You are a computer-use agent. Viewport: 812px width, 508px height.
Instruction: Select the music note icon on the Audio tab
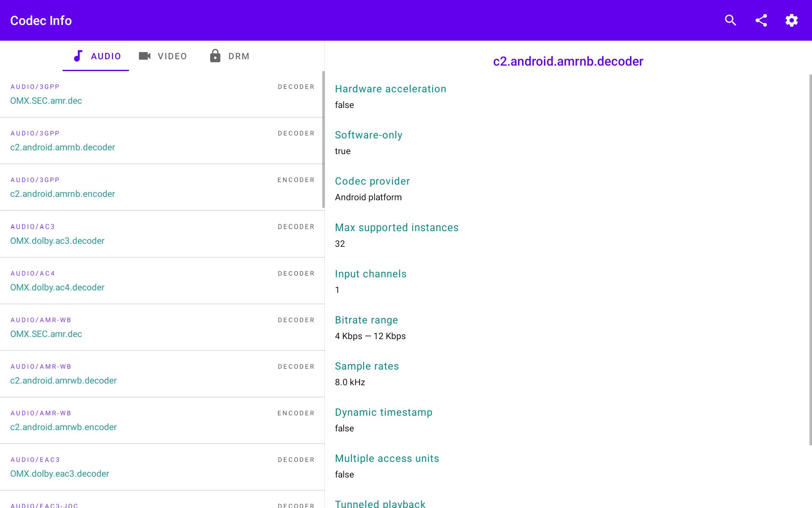pyautogui.click(x=78, y=56)
